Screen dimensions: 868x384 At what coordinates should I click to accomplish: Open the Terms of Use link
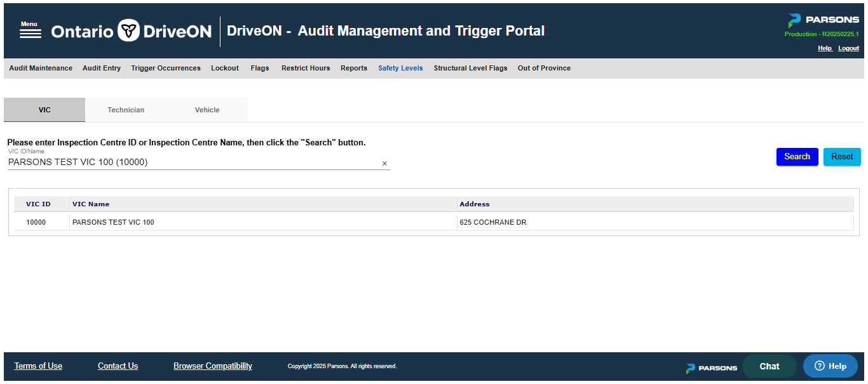[38, 366]
